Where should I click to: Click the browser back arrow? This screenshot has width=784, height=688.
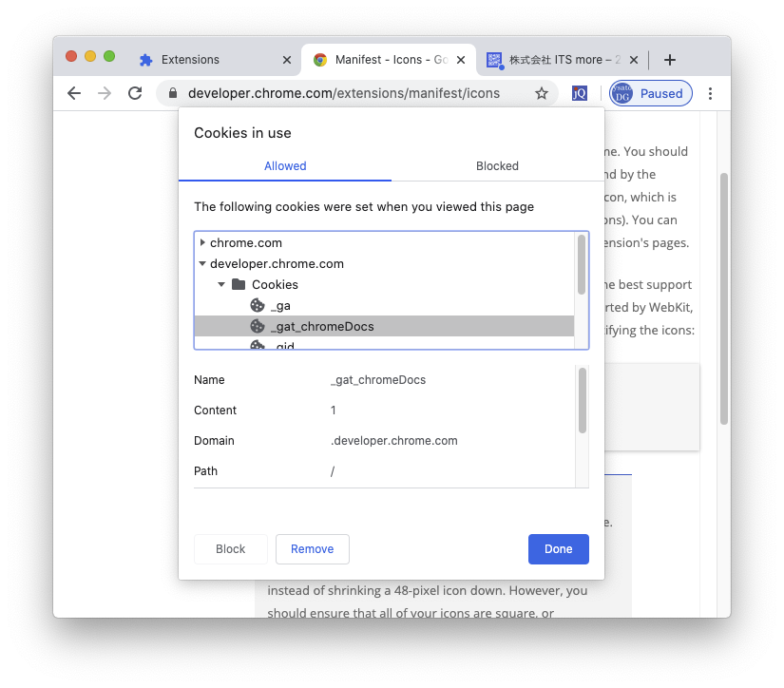tap(74, 93)
